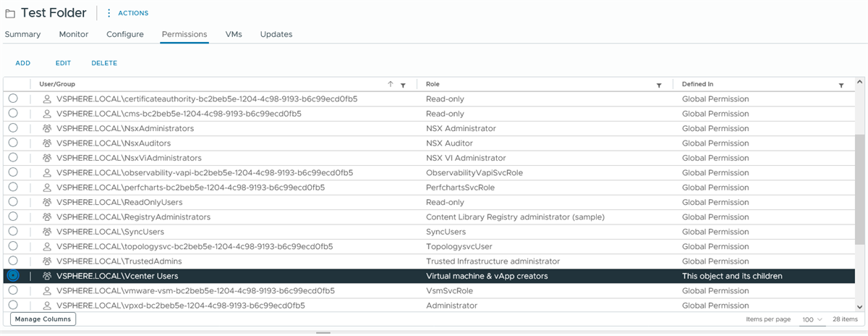Switch to the Configure tab
This screenshot has height=336, width=868.
tap(125, 34)
